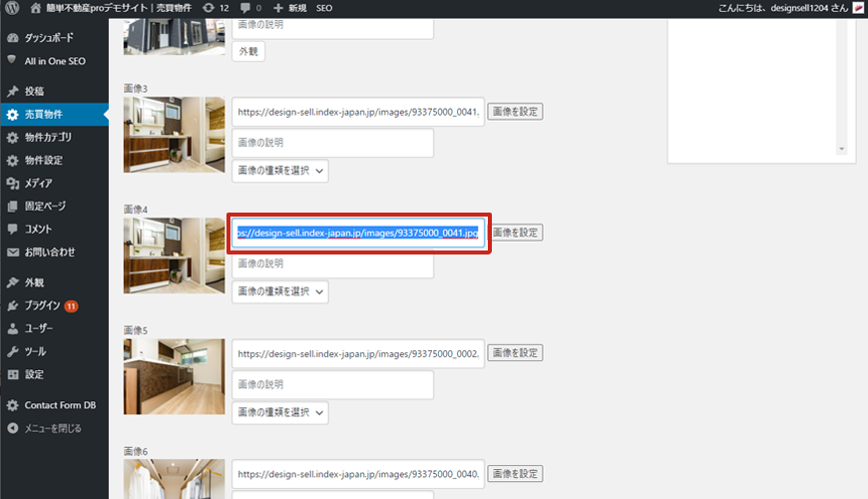This screenshot has width=868, height=499.
Task: Click the down arrow of the right panel scrollbar
Action: point(841,149)
